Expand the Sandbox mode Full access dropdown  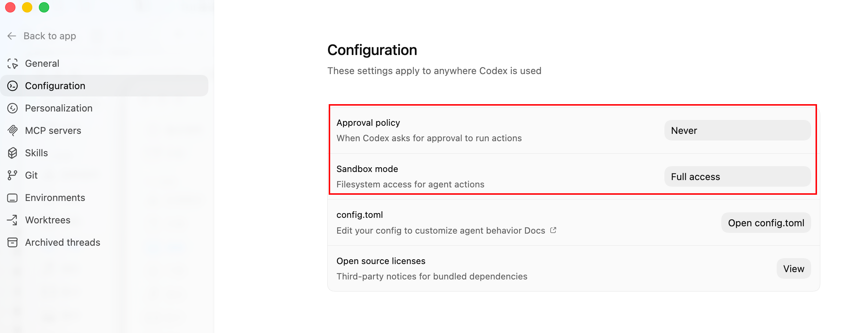point(737,177)
